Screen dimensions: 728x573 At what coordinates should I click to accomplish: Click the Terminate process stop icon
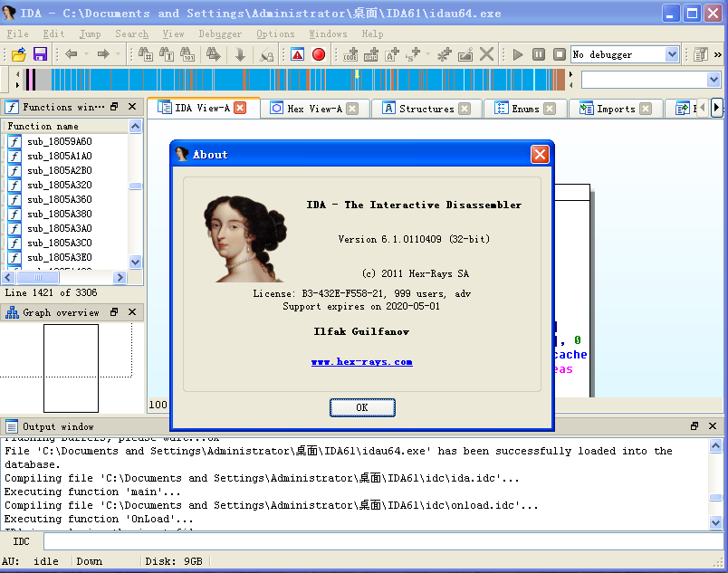pos(556,54)
